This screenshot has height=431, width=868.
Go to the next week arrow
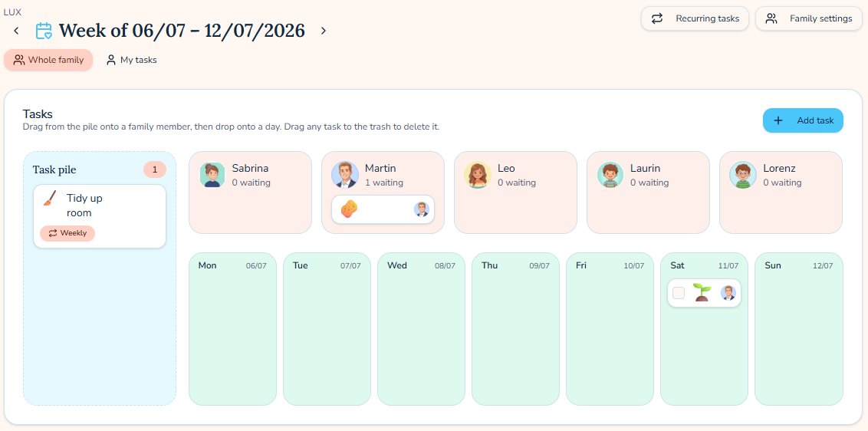324,31
